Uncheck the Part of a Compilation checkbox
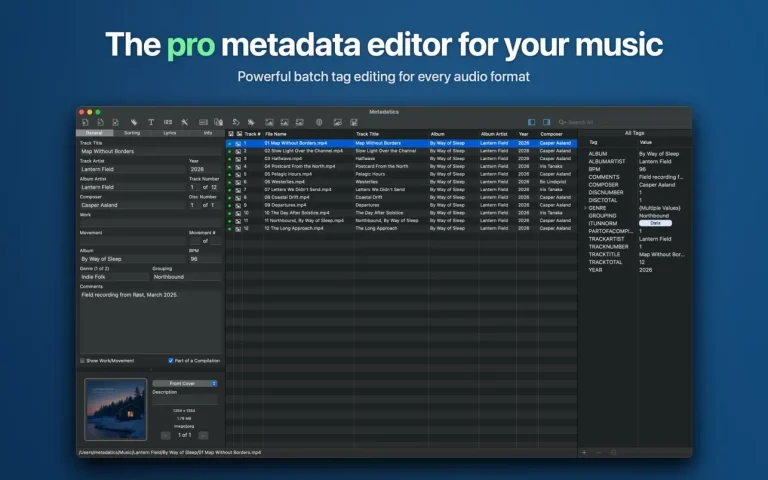The width and height of the screenshot is (768, 480). tap(170, 360)
